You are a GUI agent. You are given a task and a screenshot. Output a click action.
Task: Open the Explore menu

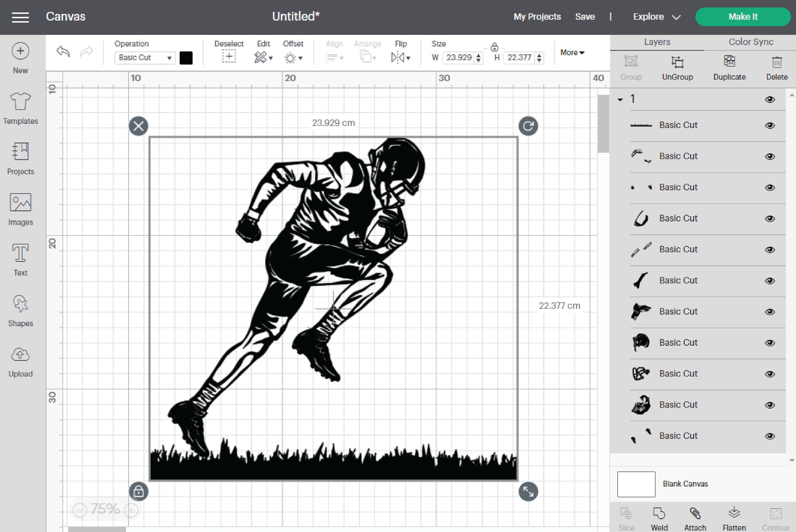coord(656,16)
